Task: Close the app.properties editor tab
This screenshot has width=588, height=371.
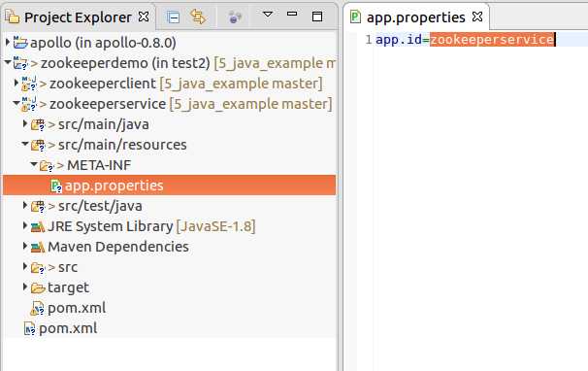Action: (x=477, y=17)
